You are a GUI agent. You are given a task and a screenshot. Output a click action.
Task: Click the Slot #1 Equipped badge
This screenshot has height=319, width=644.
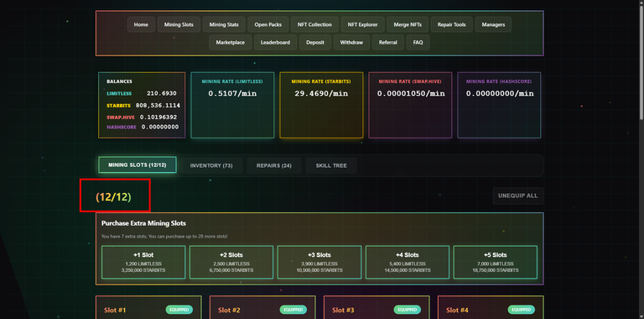(x=179, y=310)
